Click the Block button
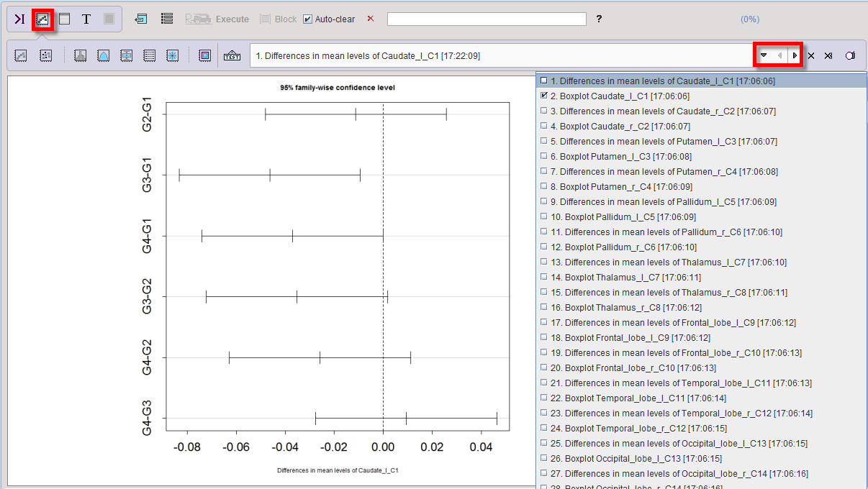This screenshot has height=489, width=868. 279,19
